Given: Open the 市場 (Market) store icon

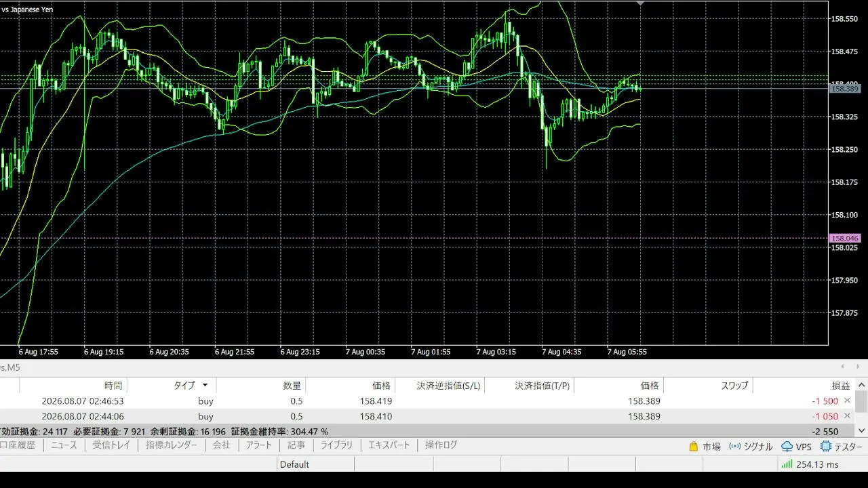Looking at the screenshot, I should [694, 447].
